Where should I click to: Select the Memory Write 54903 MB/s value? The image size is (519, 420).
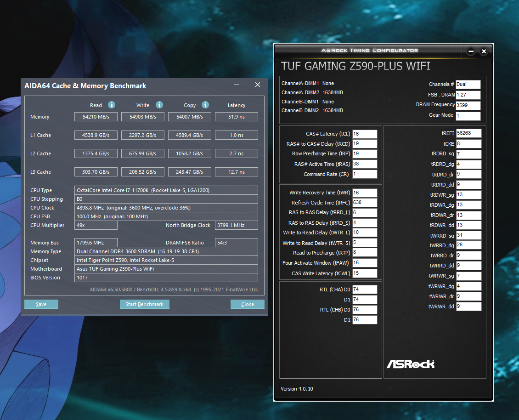click(x=143, y=117)
